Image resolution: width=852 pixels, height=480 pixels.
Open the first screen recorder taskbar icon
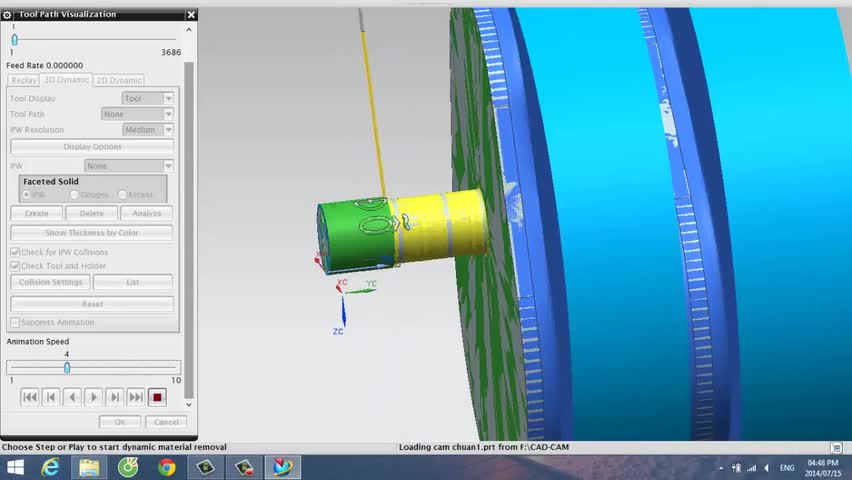pyautogui.click(x=205, y=467)
